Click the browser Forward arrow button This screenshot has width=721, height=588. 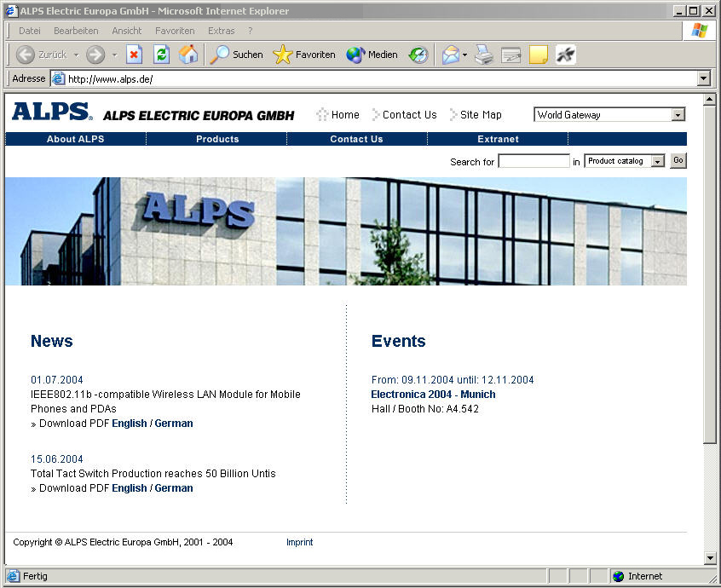(x=95, y=55)
